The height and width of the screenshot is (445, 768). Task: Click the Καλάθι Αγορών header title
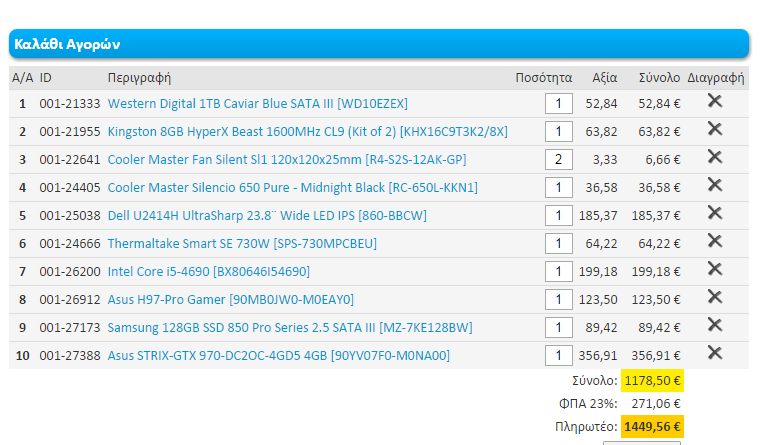click(67, 44)
